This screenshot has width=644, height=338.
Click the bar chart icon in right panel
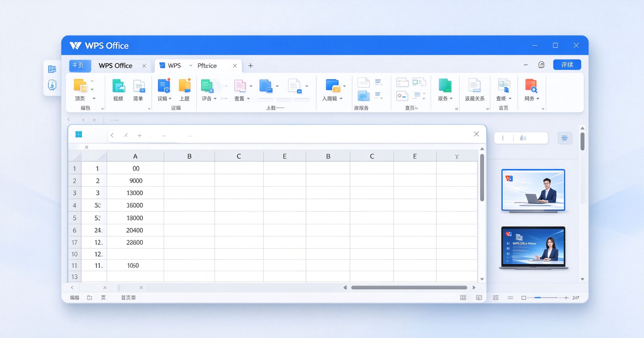(x=523, y=138)
